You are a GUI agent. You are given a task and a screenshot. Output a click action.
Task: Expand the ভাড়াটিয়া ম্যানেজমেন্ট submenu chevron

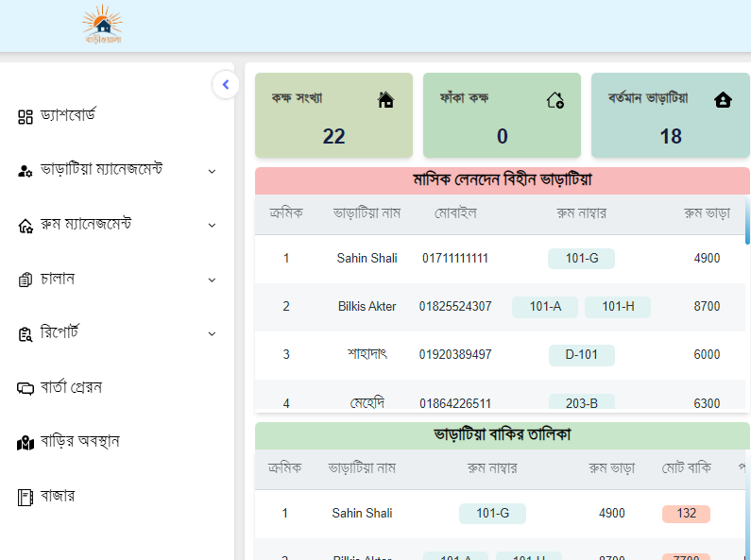(x=212, y=171)
